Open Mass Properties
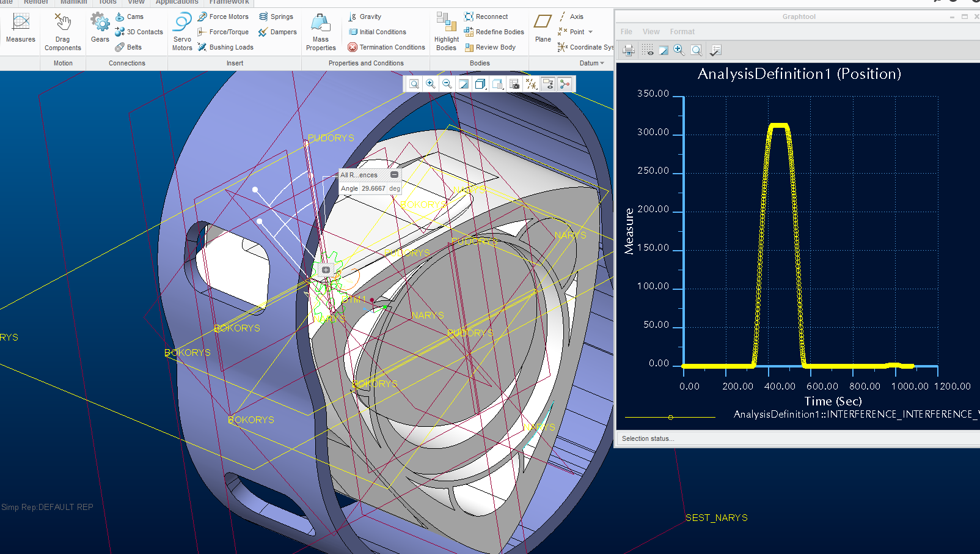 (x=321, y=32)
